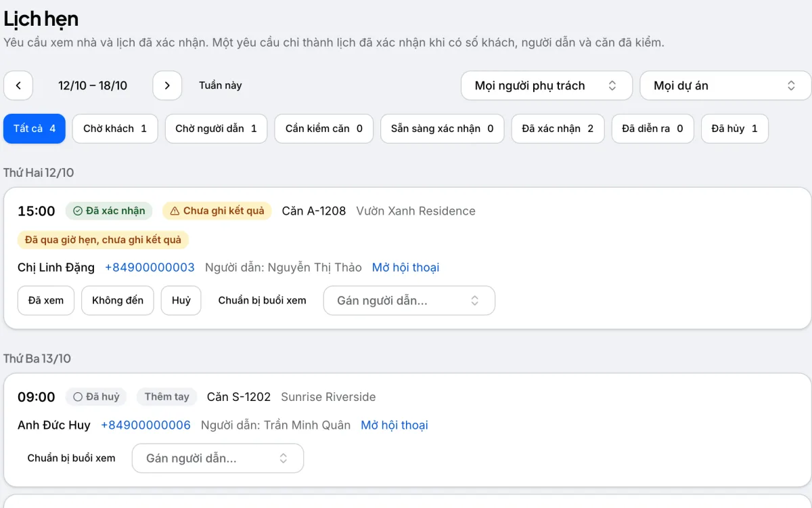The height and width of the screenshot is (508, 812).
Task: Mark the 15:00 appointment as Không đến
Action: pyautogui.click(x=118, y=301)
